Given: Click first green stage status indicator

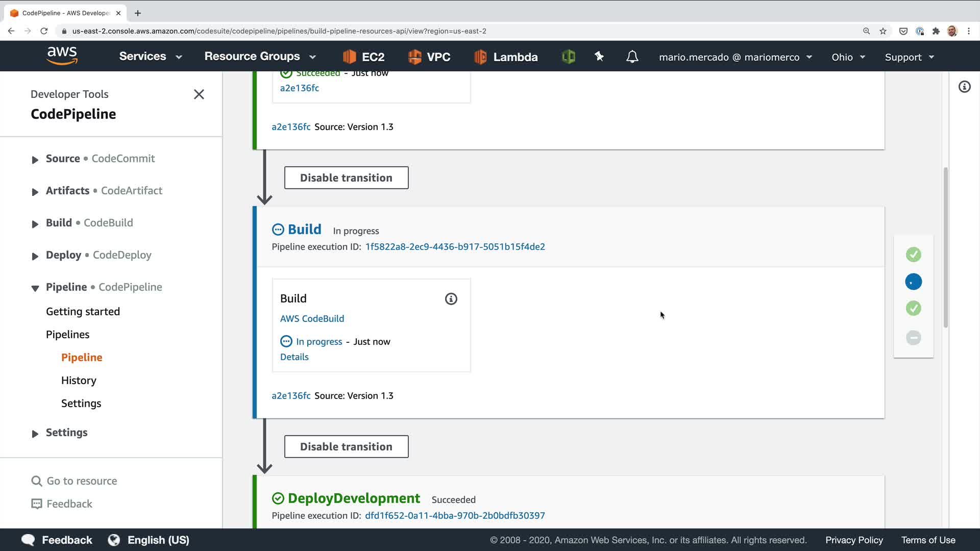Looking at the screenshot, I should (x=913, y=255).
